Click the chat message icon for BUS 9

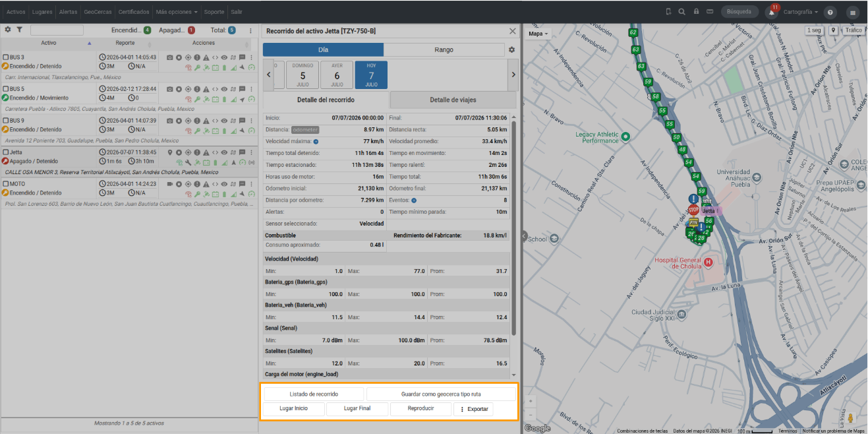click(x=242, y=121)
